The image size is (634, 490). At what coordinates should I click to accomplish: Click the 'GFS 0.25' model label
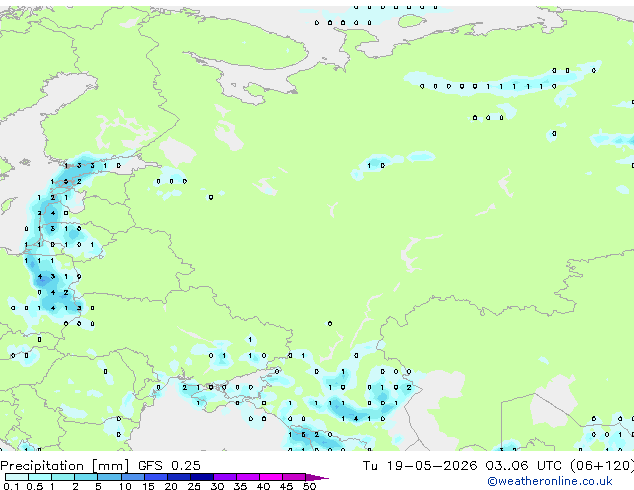(169, 466)
